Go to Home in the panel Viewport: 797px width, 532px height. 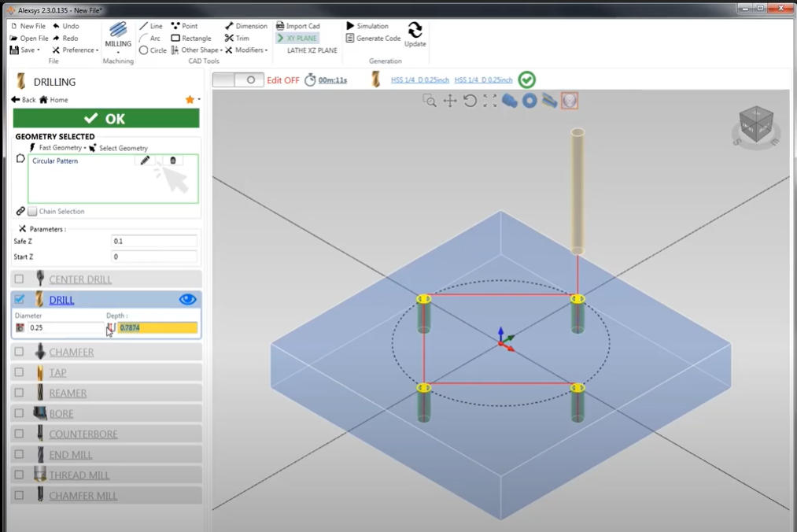pyautogui.click(x=54, y=100)
